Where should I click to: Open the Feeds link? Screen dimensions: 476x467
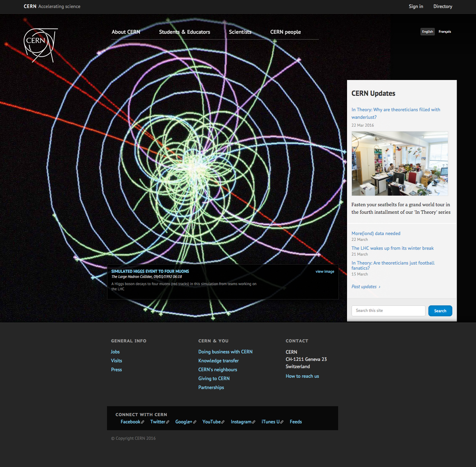[x=296, y=421]
